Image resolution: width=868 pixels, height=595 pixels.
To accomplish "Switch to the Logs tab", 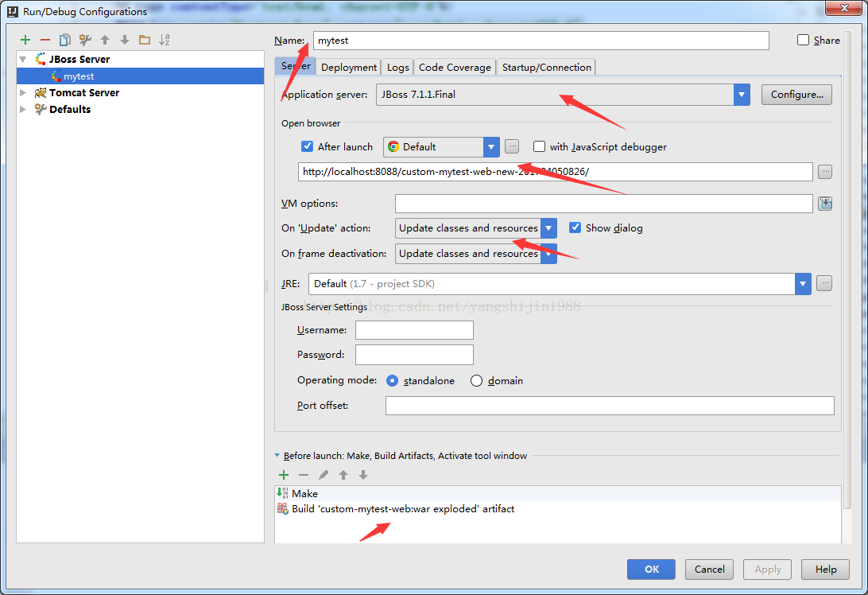I will (397, 67).
